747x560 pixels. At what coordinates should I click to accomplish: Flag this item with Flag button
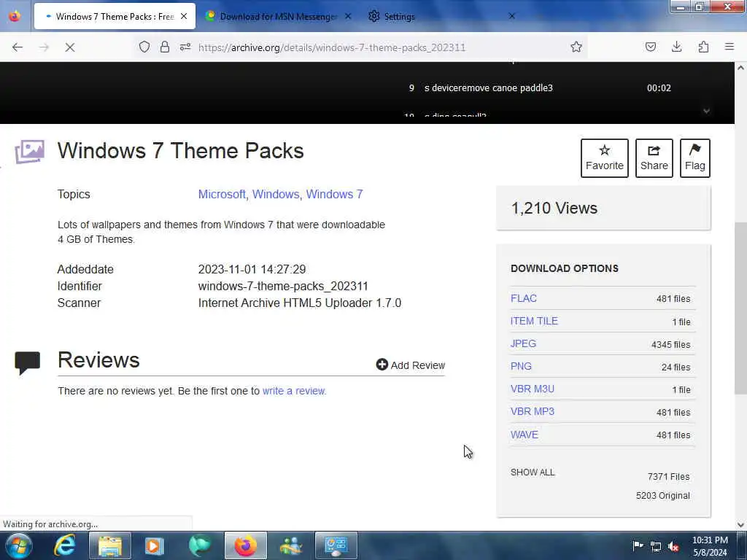point(695,158)
